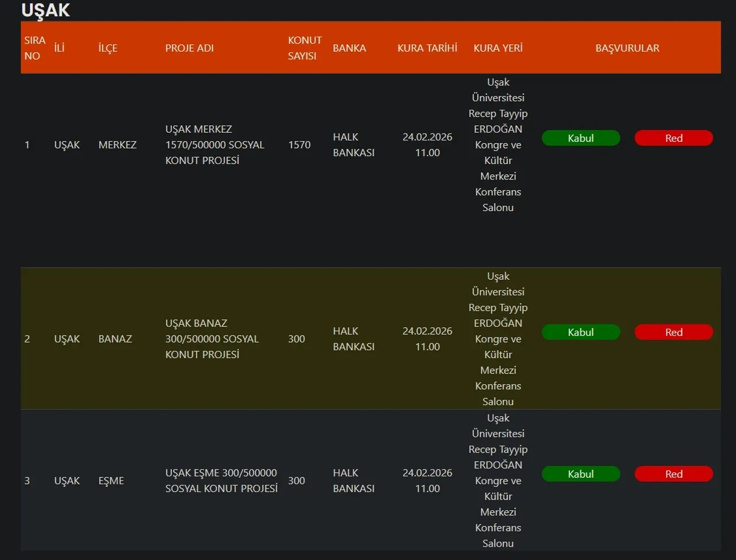Image resolution: width=736 pixels, height=560 pixels.
Task: Click the KURA TARİHİ column header
Action: 427,48
